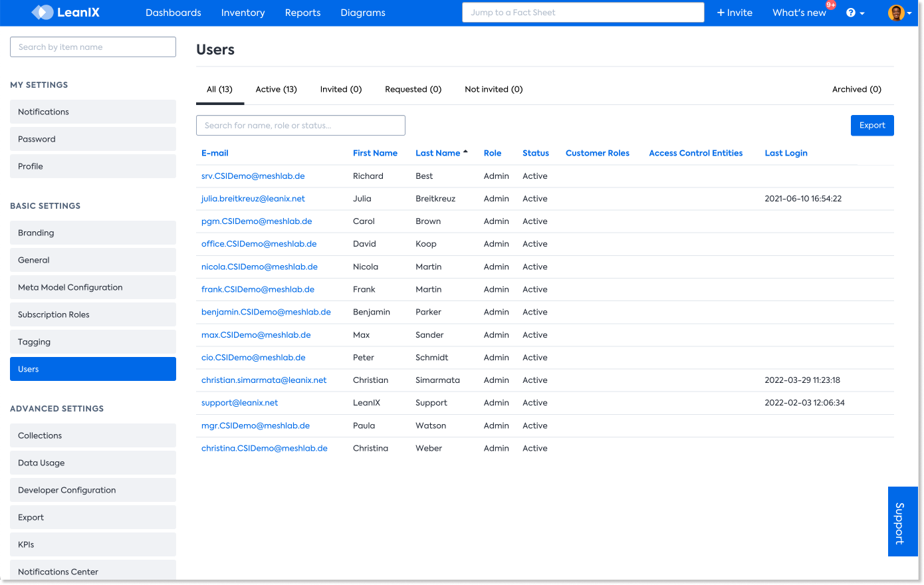This screenshot has width=924, height=585.
Task: Open Developer Configuration
Action: coord(93,490)
